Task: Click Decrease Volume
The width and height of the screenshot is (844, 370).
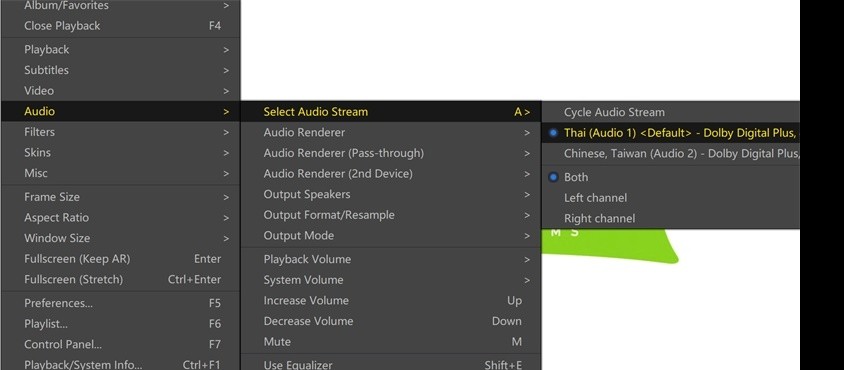Action: point(390,321)
